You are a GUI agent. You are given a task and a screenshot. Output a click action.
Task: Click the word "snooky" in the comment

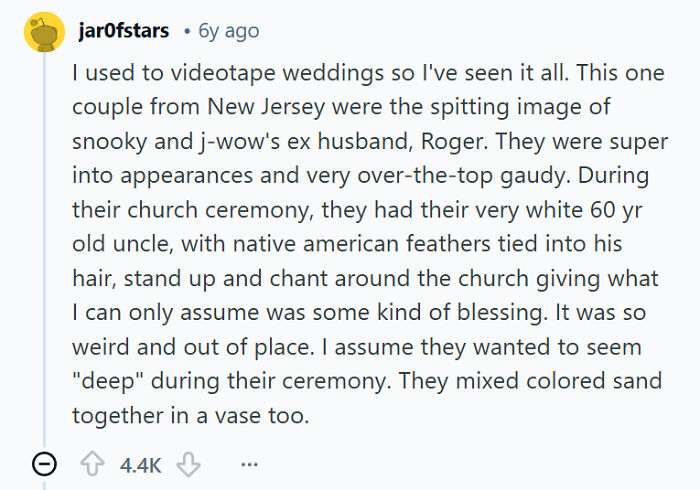coord(107,141)
